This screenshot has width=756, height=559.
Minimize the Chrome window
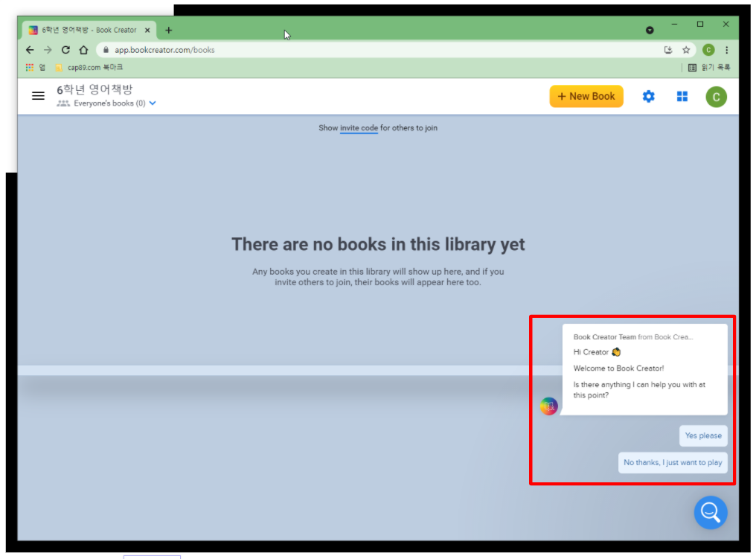(674, 24)
